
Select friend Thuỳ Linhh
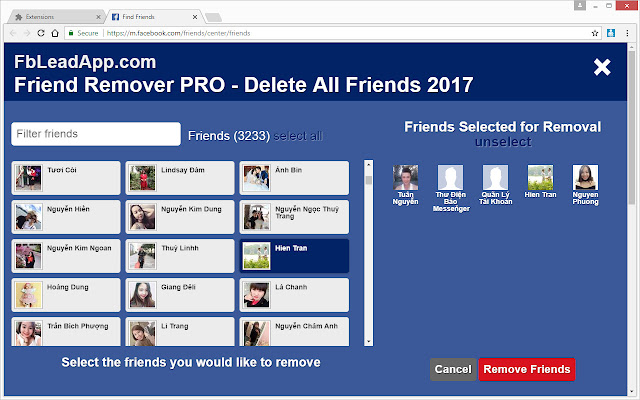(180, 256)
